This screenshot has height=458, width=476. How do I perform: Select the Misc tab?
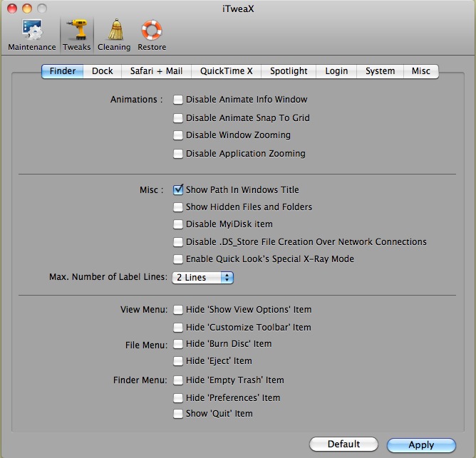click(420, 71)
